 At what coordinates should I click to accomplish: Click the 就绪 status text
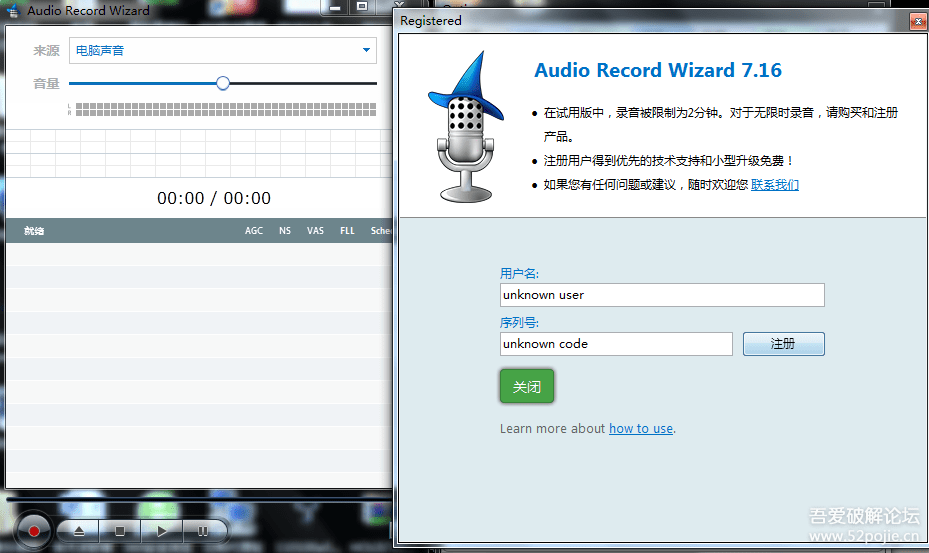34,231
